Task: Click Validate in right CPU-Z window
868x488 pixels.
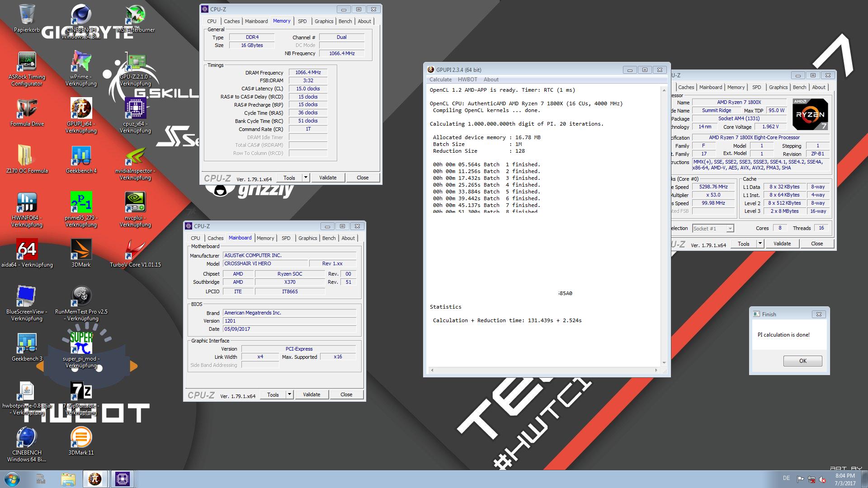Action: pos(782,244)
